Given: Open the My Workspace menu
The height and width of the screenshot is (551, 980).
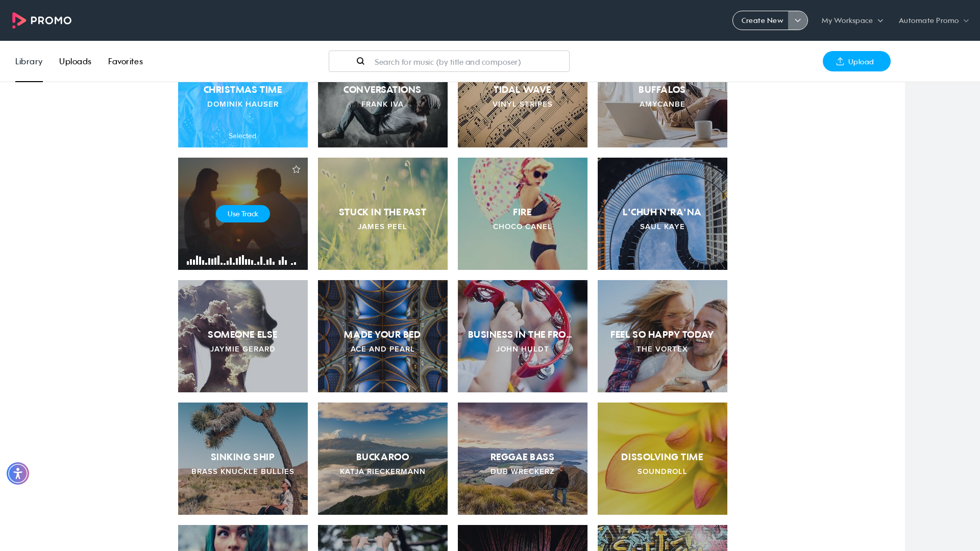Looking at the screenshot, I should 852,20.
